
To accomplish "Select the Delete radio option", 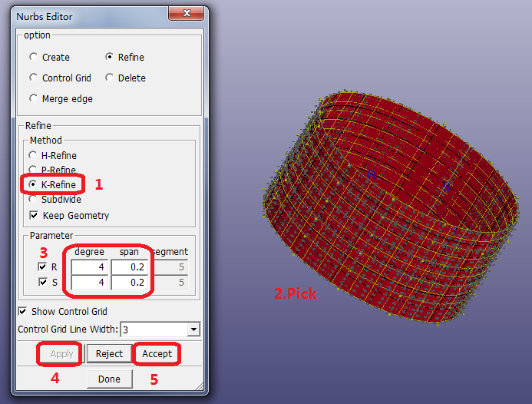I will point(110,78).
